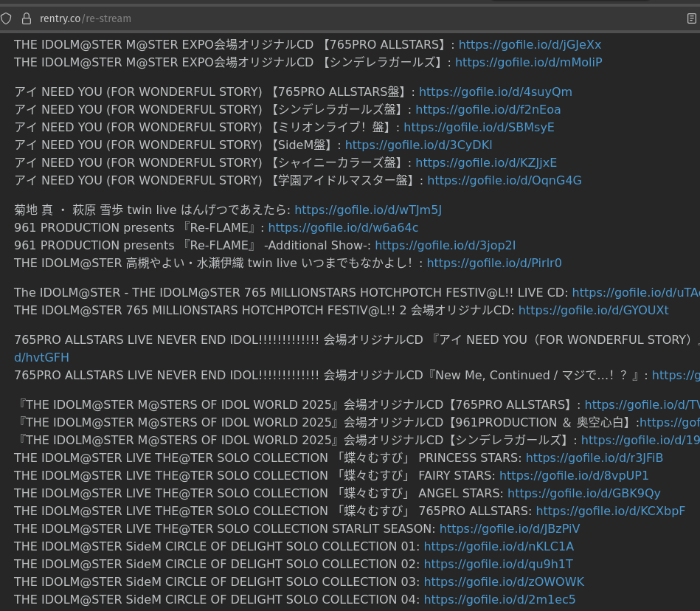Screen dimensions: 700x611
Task: Open IDOL WORLD 2025 961PRODUCTION link
Action: coord(670,423)
